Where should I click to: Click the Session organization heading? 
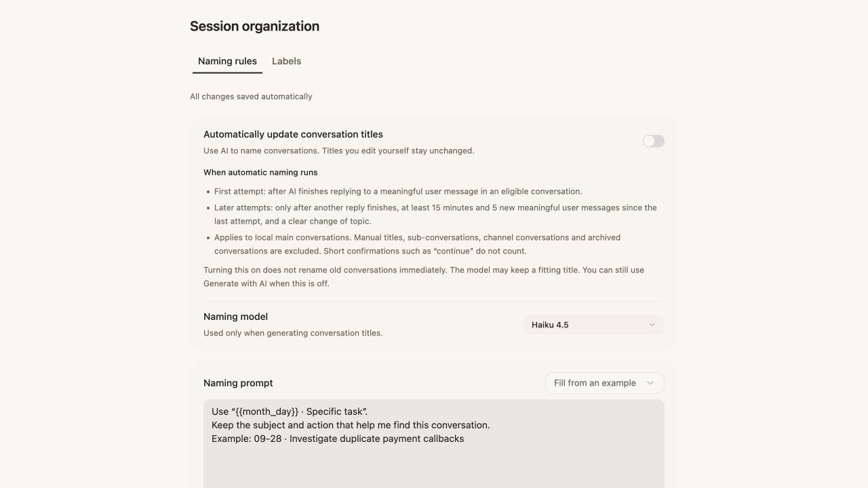click(x=254, y=26)
